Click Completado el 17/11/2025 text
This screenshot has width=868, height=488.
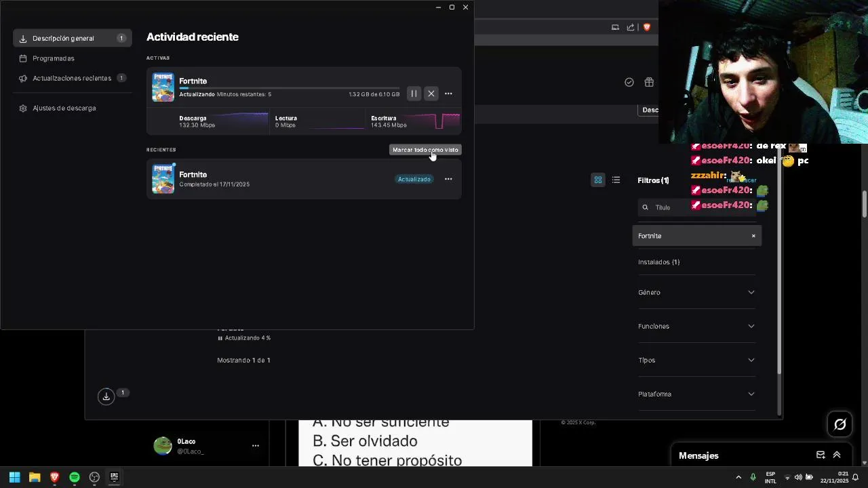click(214, 184)
